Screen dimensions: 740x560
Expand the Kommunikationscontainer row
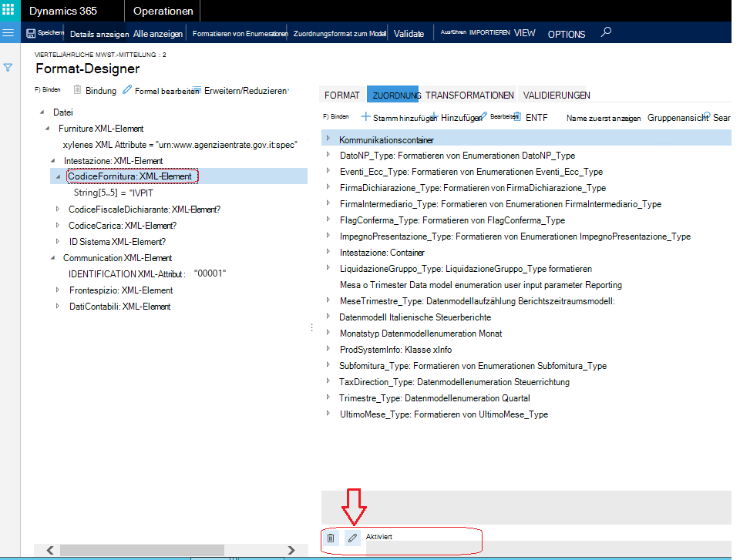click(328, 138)
